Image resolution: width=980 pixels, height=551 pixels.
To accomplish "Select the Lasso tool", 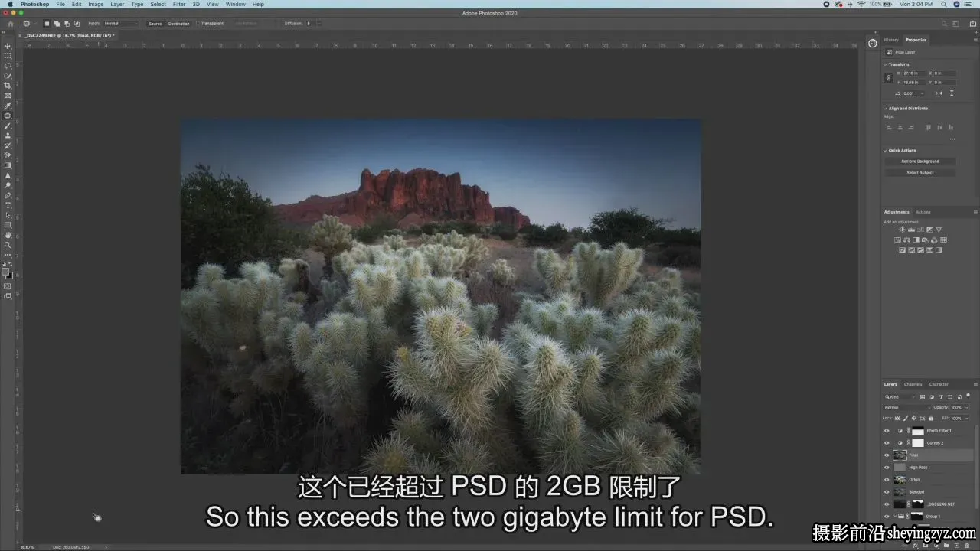I will (8, 66).
